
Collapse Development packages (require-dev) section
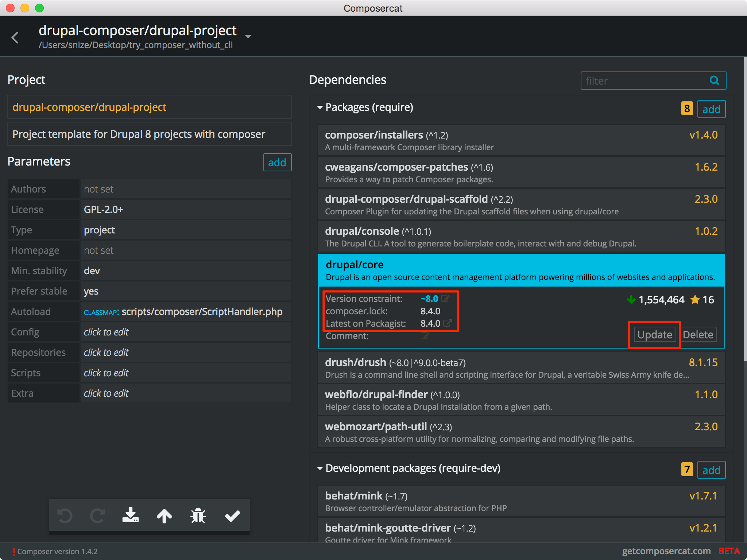(320, 468)
